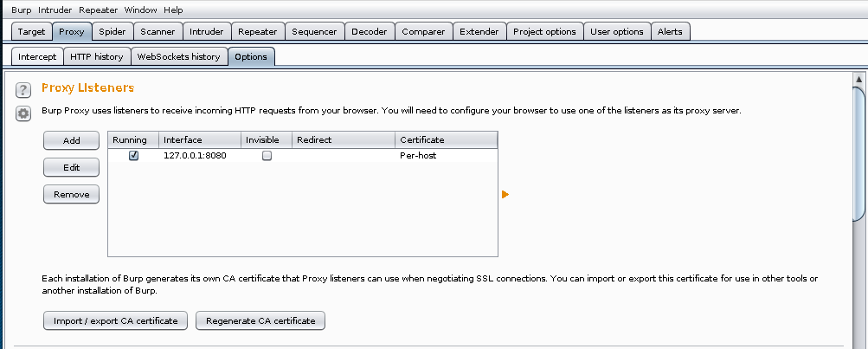868x349 pixels.
Task: Click Import / export CA certificate
Action: tap(116, 320)
